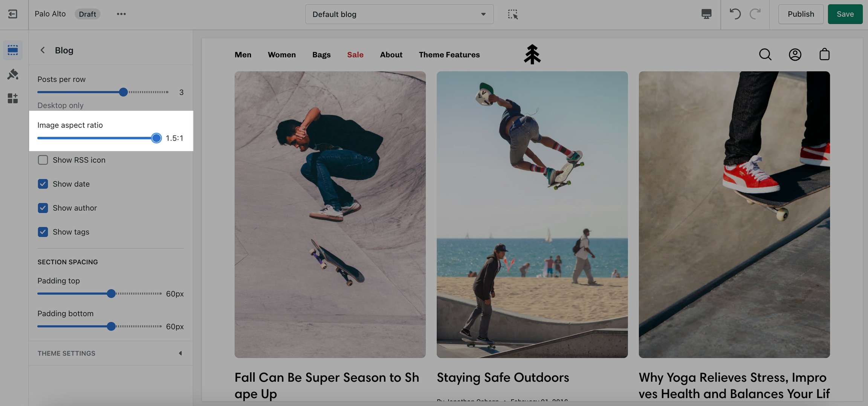Click the exit editor icon
The height and width of the screenshot is (406, 868).
13,14
